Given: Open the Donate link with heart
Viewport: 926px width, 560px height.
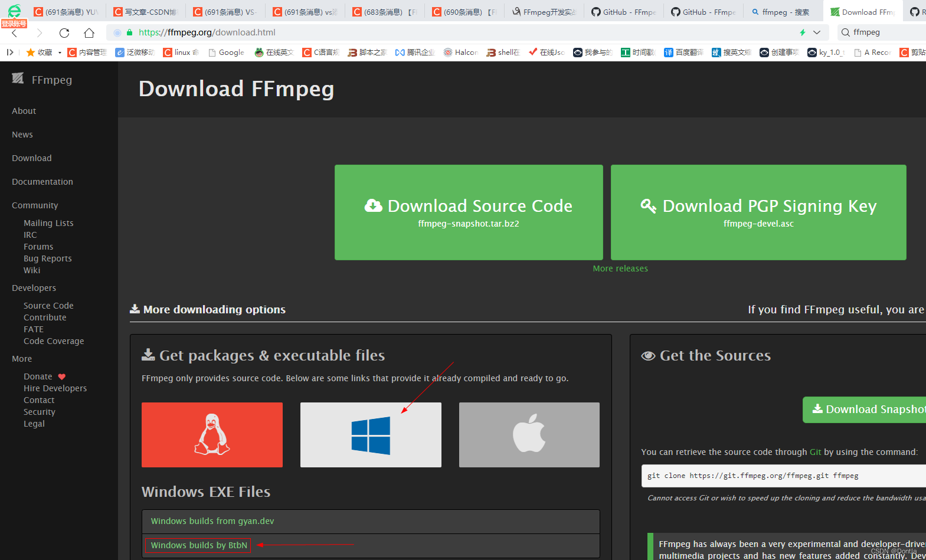Looking at the screenshot, I should (x=44, y=376).
